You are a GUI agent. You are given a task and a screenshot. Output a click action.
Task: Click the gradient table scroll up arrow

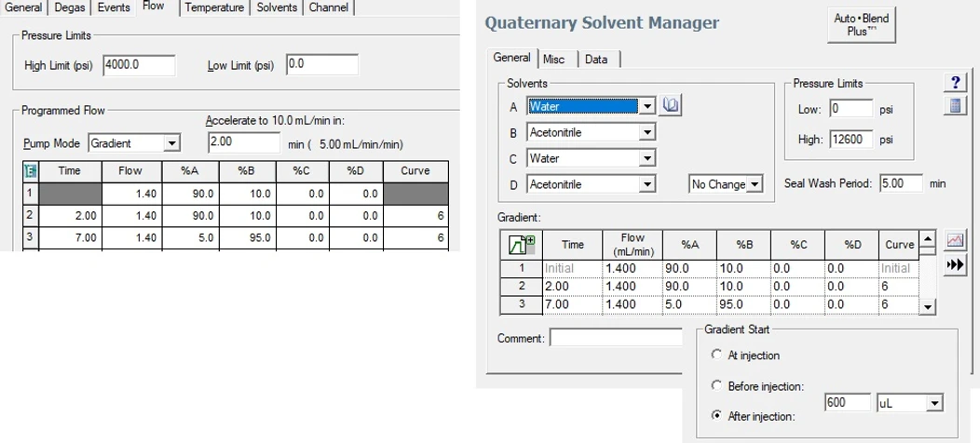pyautogui.click(x=929, y=238)
